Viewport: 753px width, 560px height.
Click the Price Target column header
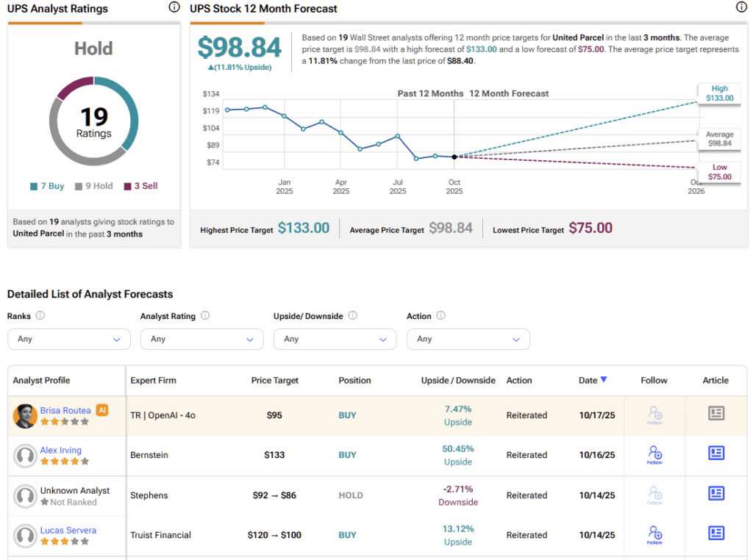pos(275,381)
